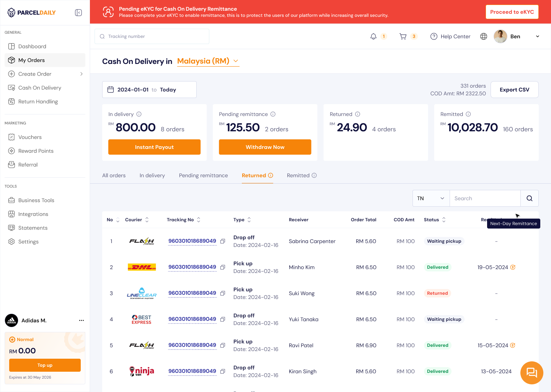
Task: Open the live chat bubble
Action: pyautogui.click(x=531, y=372)
